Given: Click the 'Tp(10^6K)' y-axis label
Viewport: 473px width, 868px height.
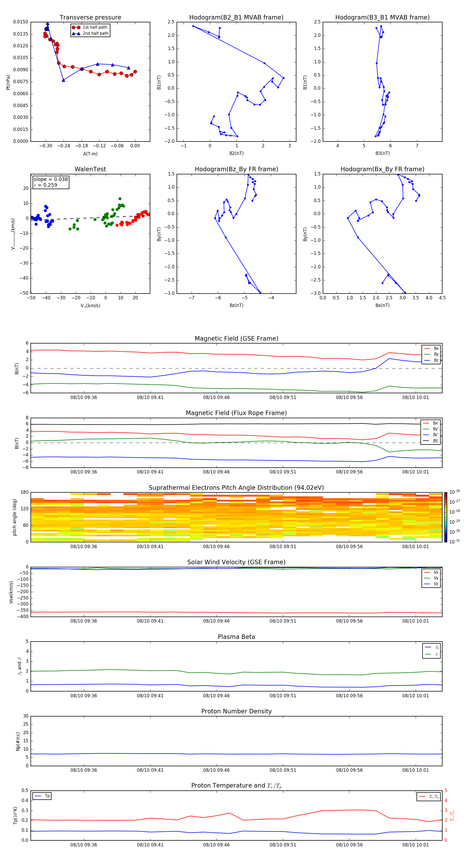Looking at the screenshot, I should [15, 815].
